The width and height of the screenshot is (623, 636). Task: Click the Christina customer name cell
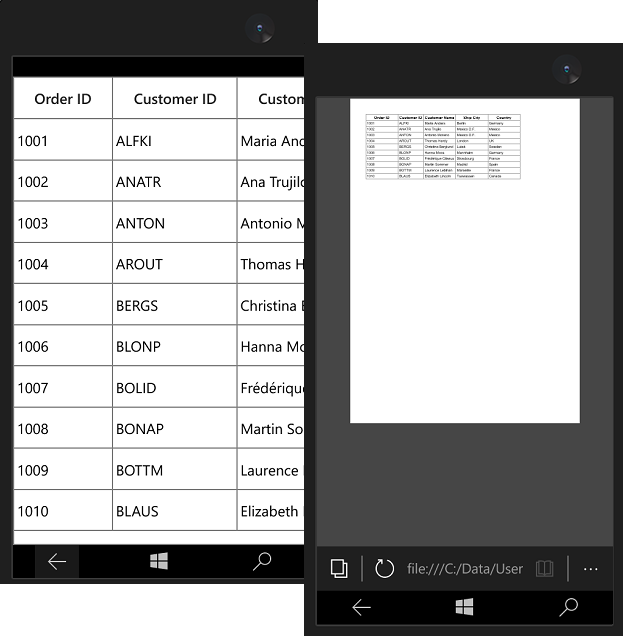(271, 305)
